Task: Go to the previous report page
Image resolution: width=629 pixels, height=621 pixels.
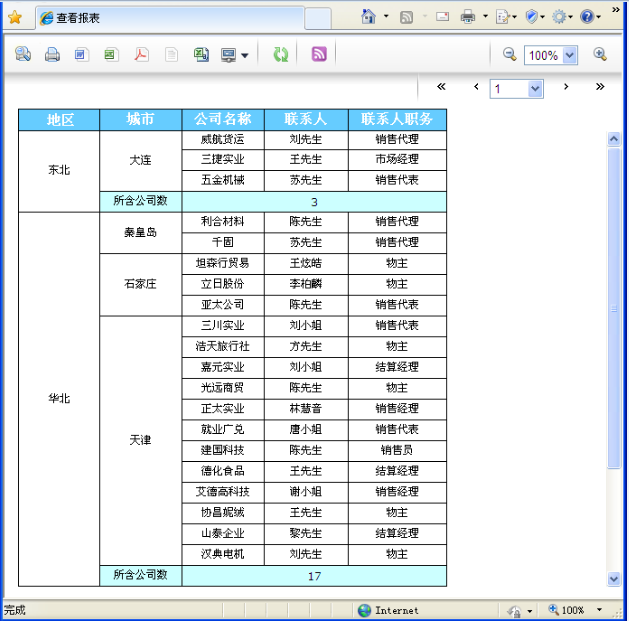Action: pyautogui.click(x=476, y=86)
